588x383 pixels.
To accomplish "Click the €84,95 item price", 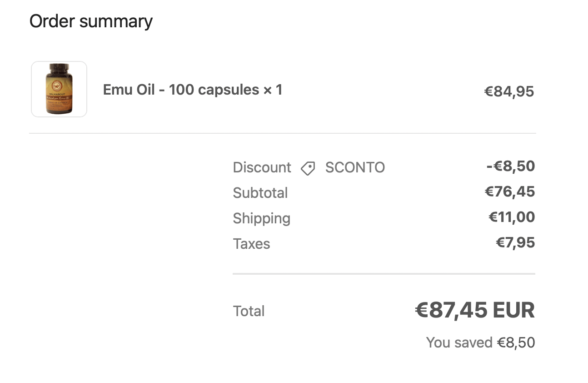I will [509, 92].
